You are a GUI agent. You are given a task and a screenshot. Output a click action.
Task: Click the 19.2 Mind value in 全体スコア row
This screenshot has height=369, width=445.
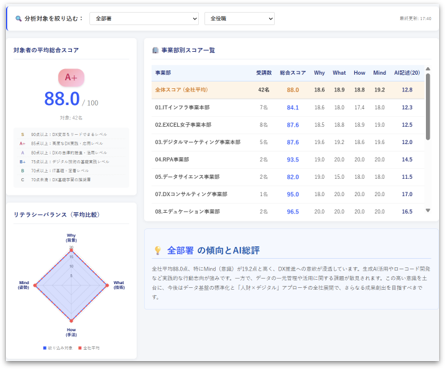click(379, 90)
